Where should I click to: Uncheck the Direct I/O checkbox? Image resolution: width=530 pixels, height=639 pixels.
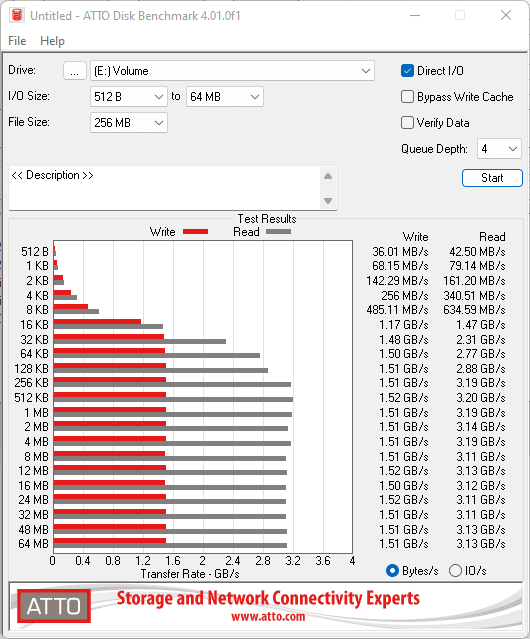407,71
